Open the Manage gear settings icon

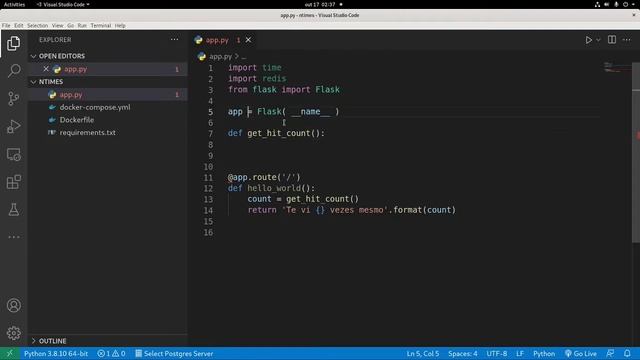[x=13, y=333]
